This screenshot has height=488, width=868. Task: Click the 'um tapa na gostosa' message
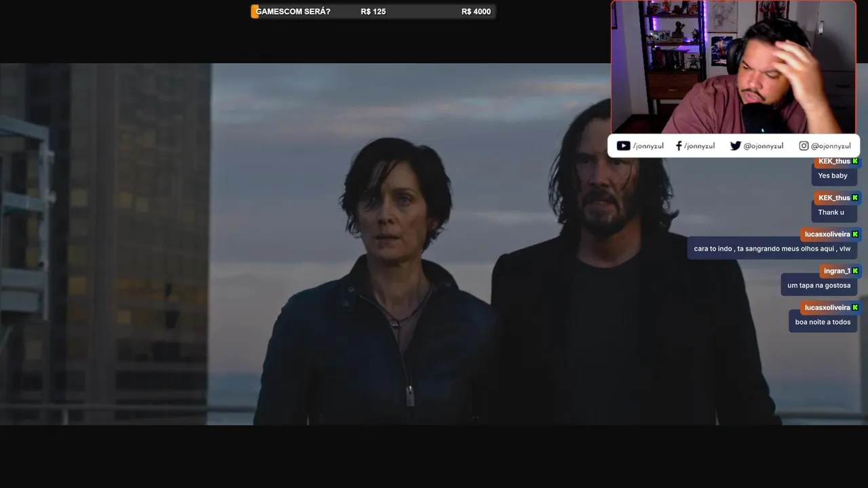coord(818,285)
